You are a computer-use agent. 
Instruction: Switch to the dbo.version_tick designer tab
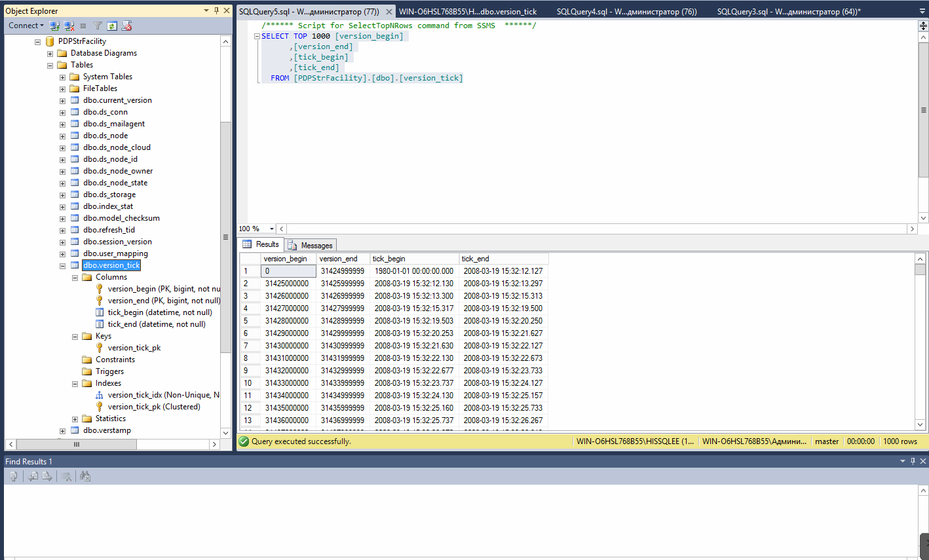(468, 12)
